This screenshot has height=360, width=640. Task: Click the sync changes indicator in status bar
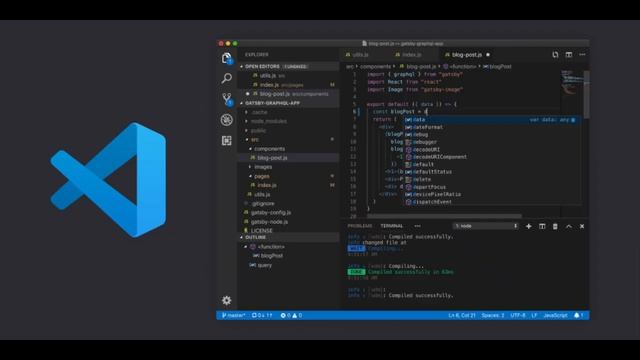262,315
